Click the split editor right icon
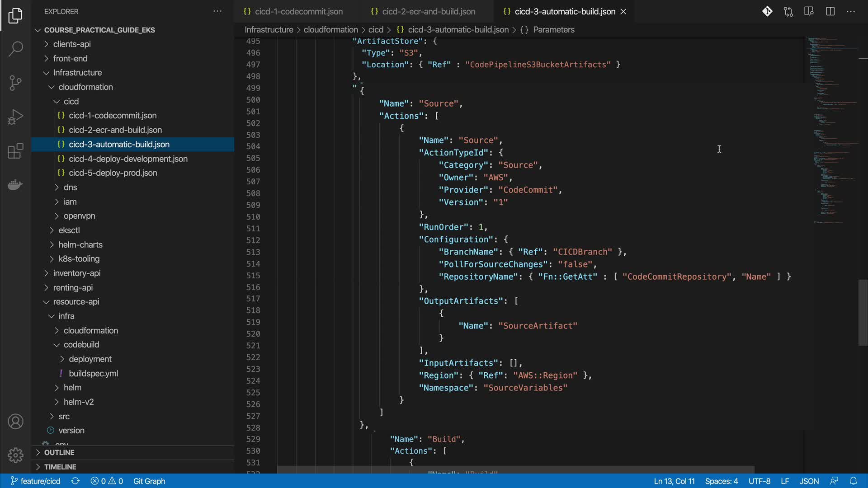The height and width of the screenshot is (488, 868). 830,11
